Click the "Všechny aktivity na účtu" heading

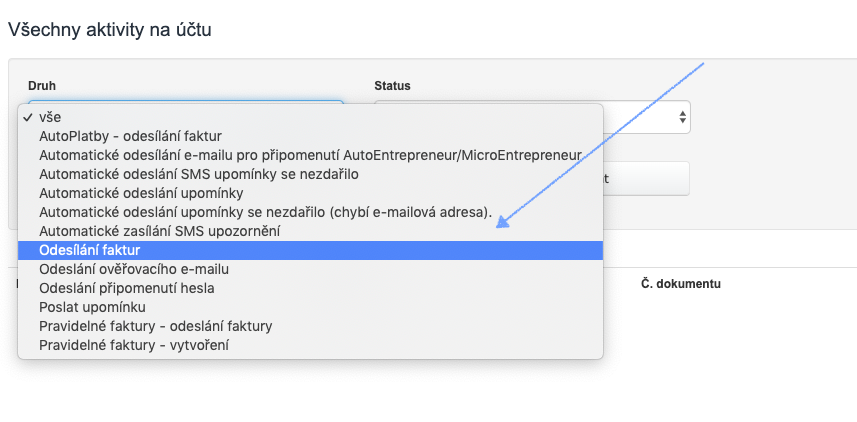[110, 29]
